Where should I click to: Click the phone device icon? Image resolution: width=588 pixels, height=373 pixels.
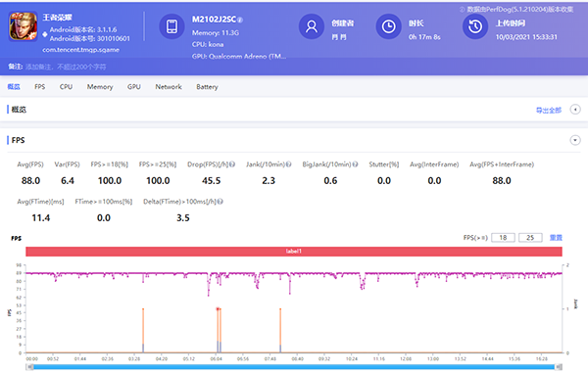tap(171, 26)
